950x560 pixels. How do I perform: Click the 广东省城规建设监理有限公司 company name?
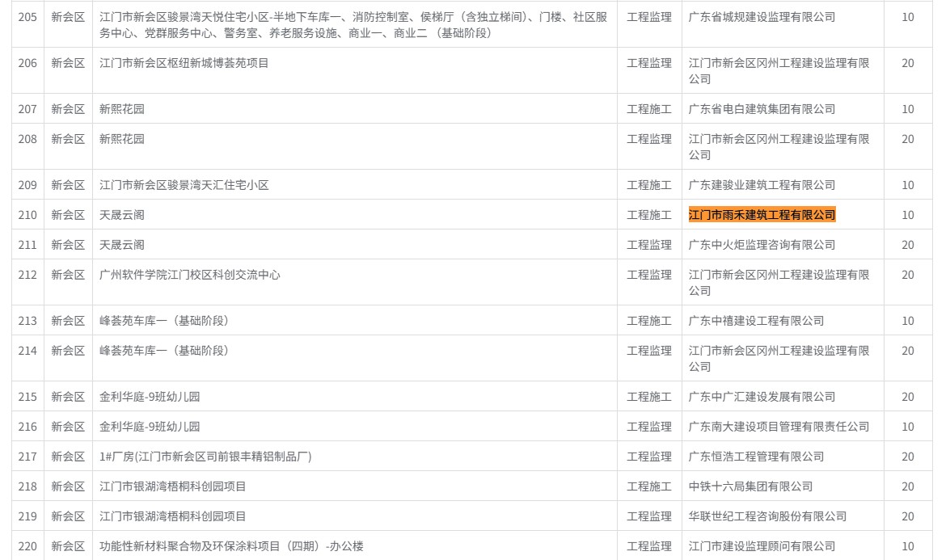click(762, 17)
